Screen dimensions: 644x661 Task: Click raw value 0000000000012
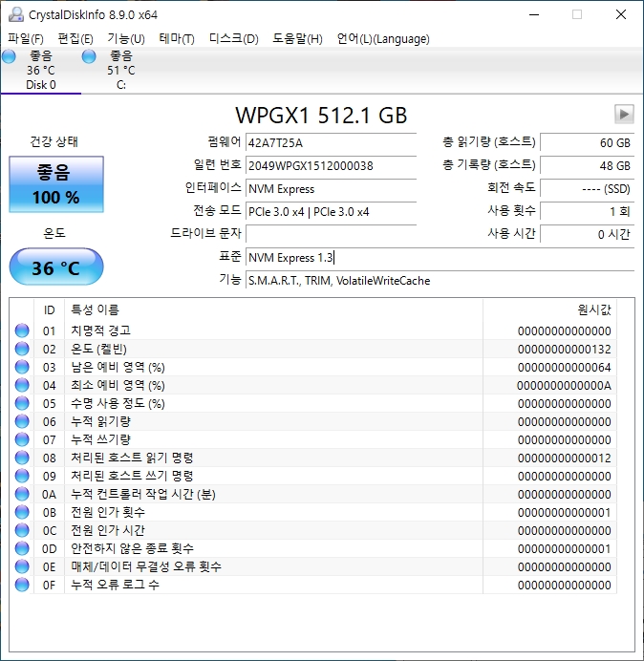pos(565,458)
